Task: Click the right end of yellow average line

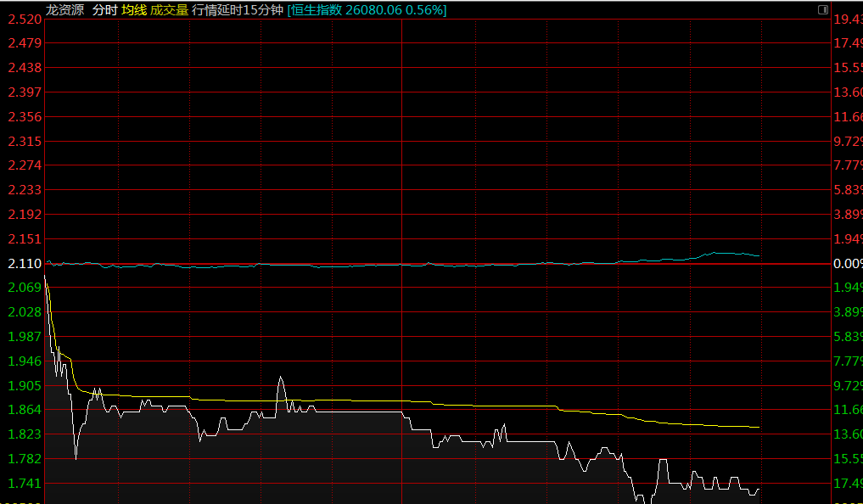Action: [758, 427]
